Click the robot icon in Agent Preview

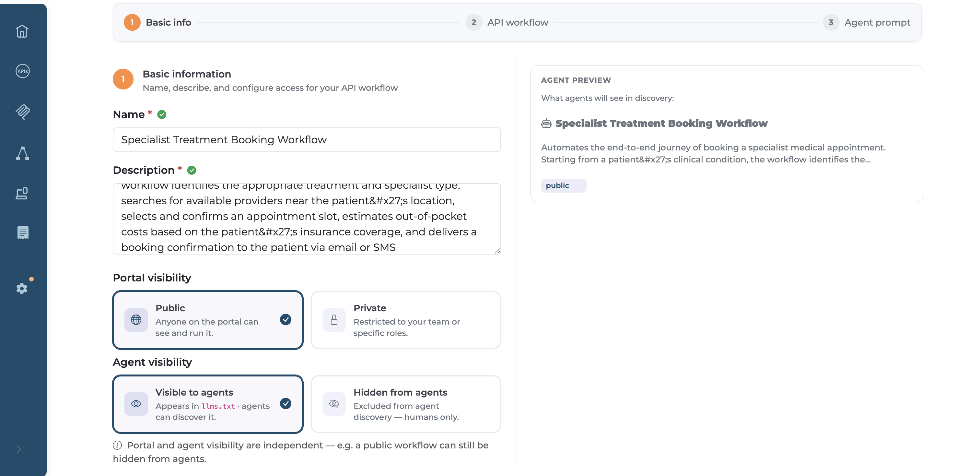(546, 123)
